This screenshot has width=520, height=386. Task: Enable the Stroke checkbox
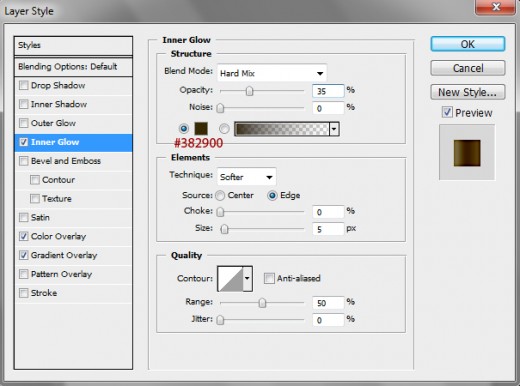[23, 293]
